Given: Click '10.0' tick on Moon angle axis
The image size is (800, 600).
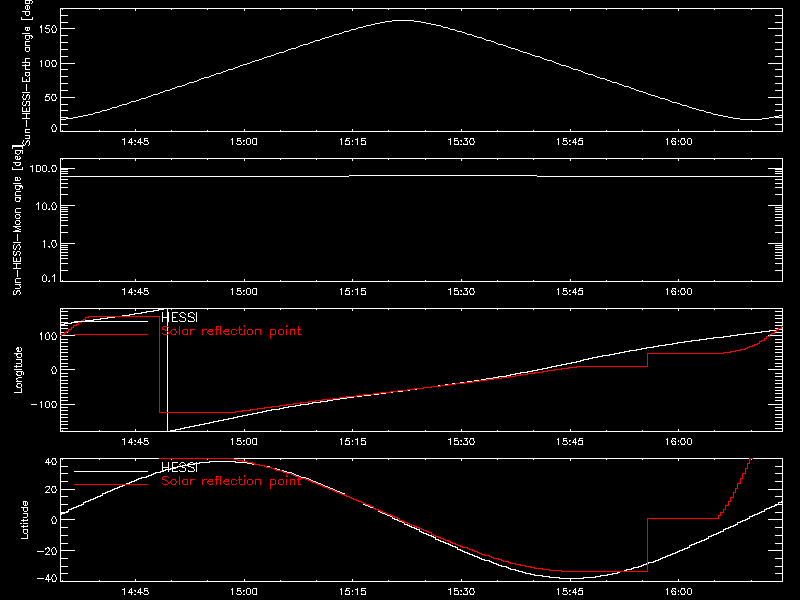Looking at the screenshot, I should pos(47,207).
